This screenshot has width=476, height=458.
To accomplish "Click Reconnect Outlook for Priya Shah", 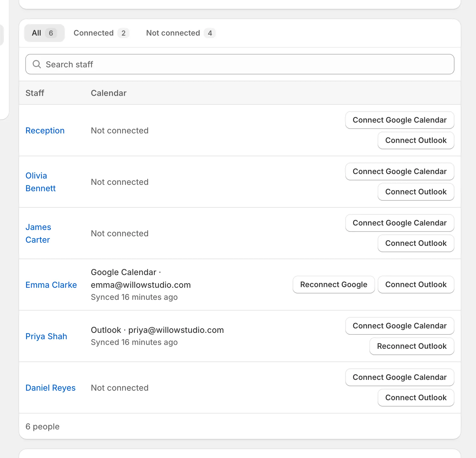I will tap(412, 346).
